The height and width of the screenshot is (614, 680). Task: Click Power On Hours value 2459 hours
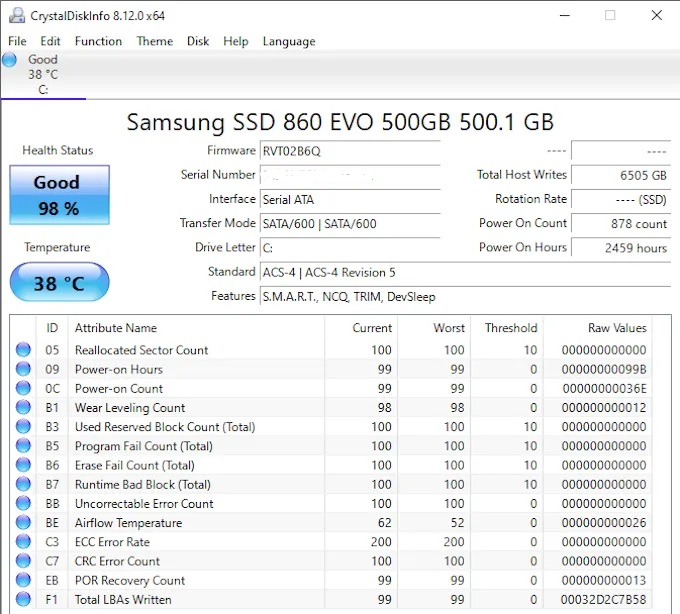(621, 248)
